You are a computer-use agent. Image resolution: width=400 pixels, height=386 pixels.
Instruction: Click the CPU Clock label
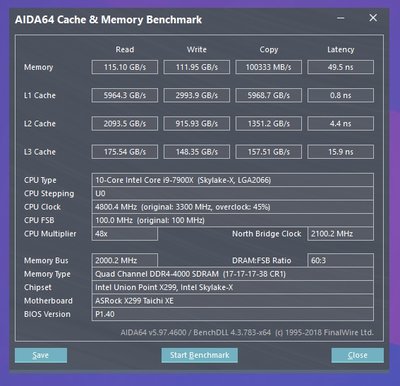(42, 207)
